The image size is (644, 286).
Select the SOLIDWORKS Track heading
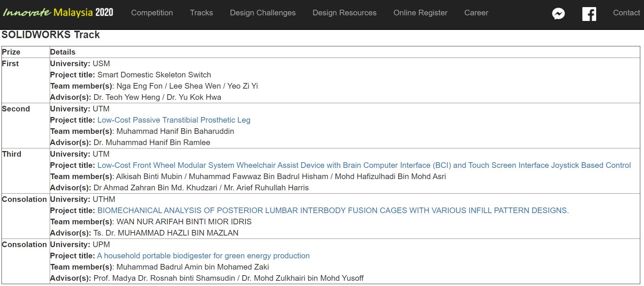pyautogui.click(x=51, y=35)
